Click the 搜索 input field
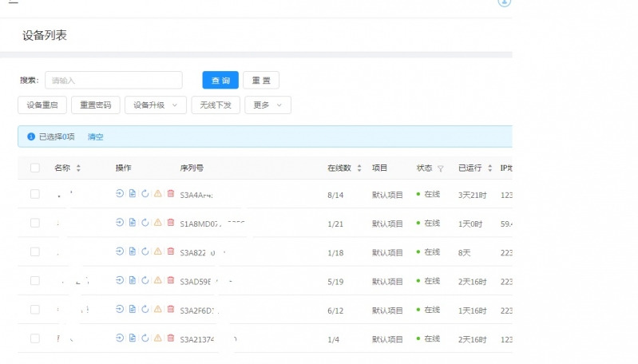The image size is (638, 364). coord(113,80)
